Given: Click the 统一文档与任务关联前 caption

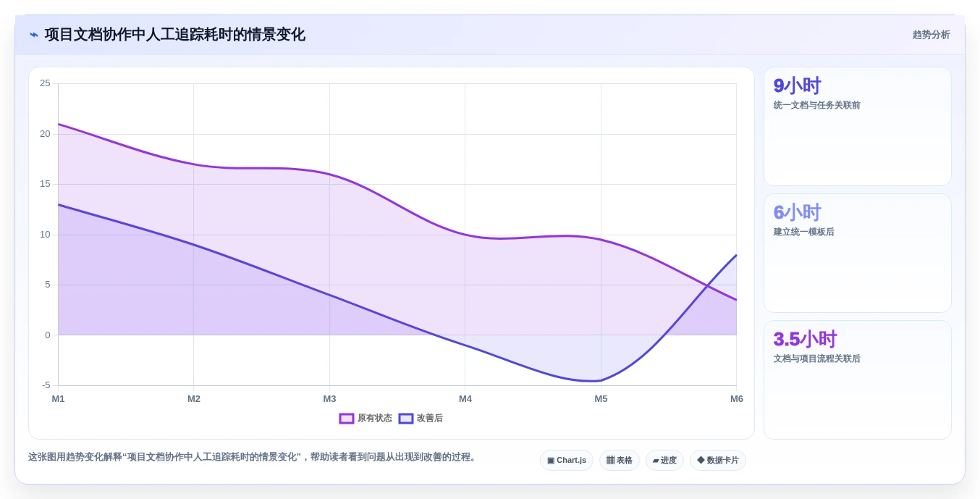Looking at the screenshot, I should tap(816, 105).
